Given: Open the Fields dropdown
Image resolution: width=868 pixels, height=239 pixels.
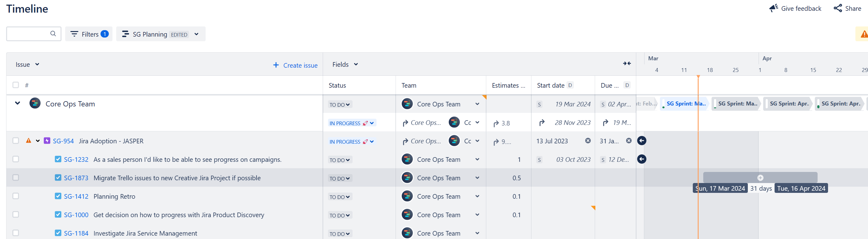Looking at the screenshot, I should click(x=345, y=64).
